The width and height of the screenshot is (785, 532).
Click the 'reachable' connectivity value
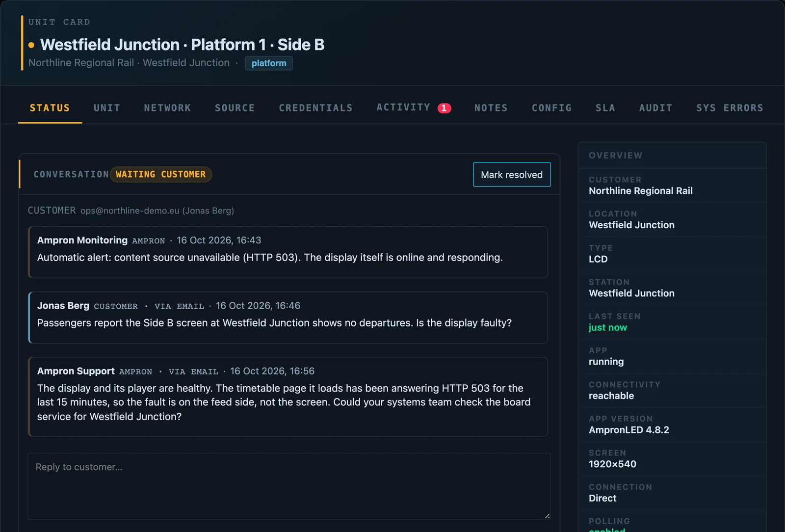pyautogui.click(x=611, y=396)
